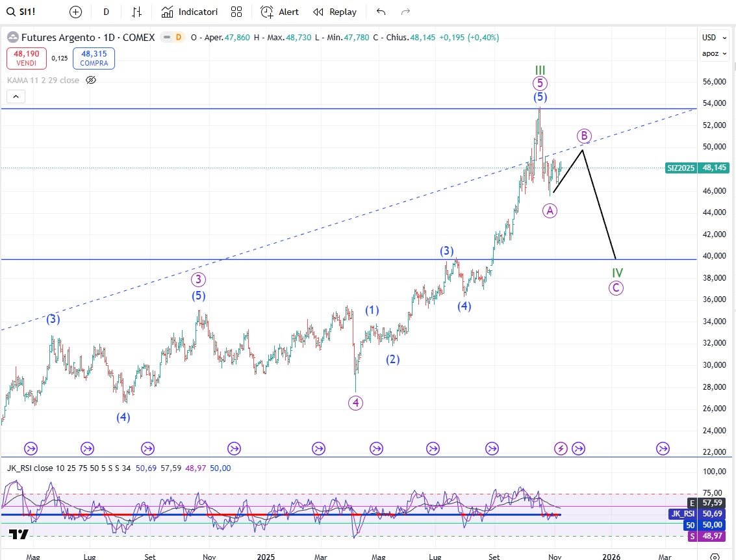This screenshot has height=560, width=736.
Task: Click the undo arrow
Action: [381, 12]
